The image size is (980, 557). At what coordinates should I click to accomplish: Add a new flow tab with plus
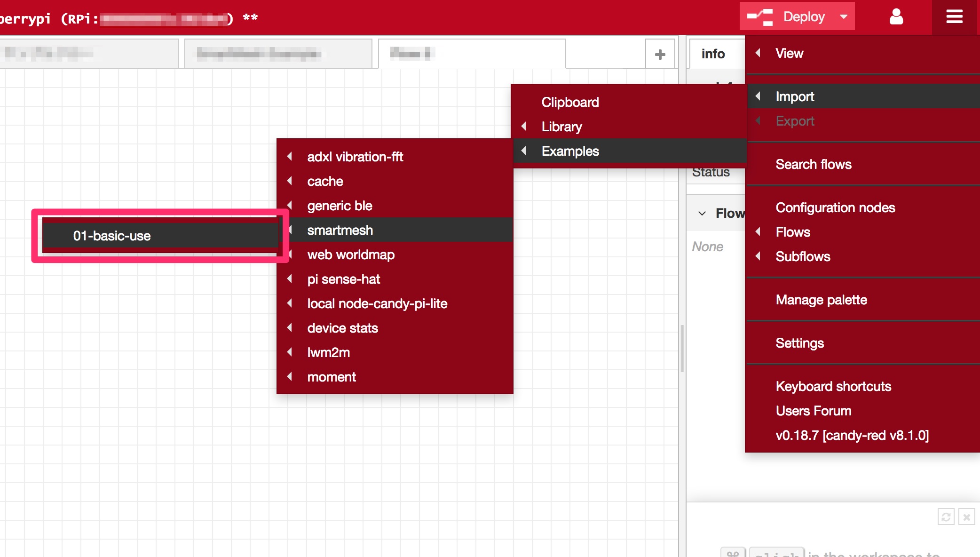click(x=660, y=55)
